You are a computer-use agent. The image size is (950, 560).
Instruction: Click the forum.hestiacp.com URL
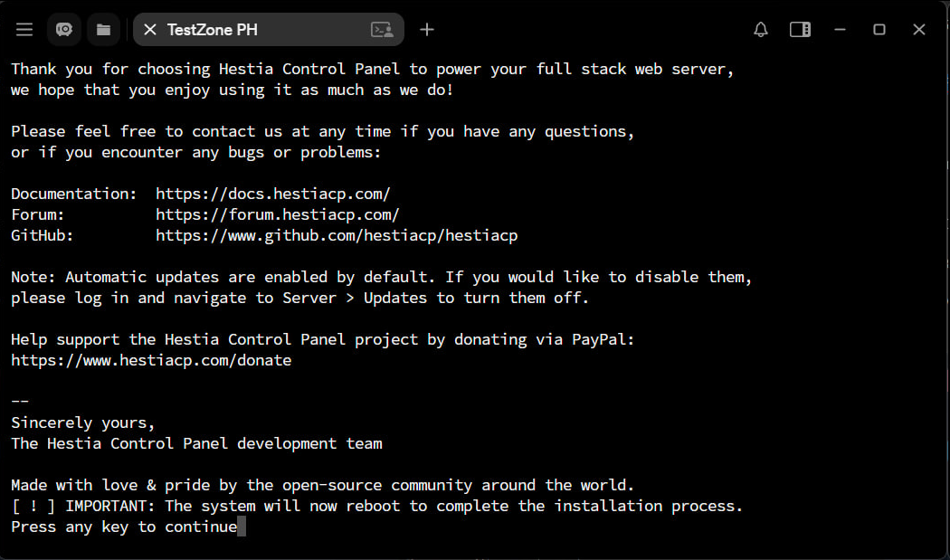click(x=277, y=214)
